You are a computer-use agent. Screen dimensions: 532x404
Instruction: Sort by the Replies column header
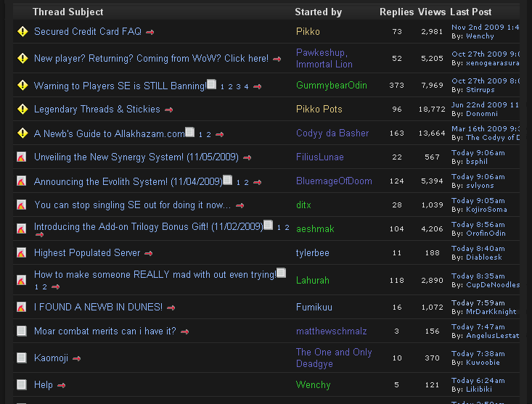[x=396, y=12]
